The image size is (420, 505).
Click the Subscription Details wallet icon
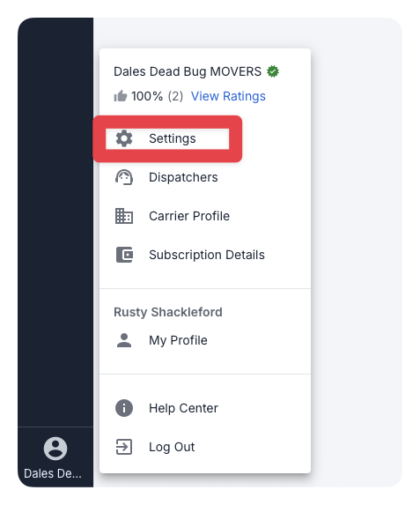pyautogui.click(x=124, y=255)
